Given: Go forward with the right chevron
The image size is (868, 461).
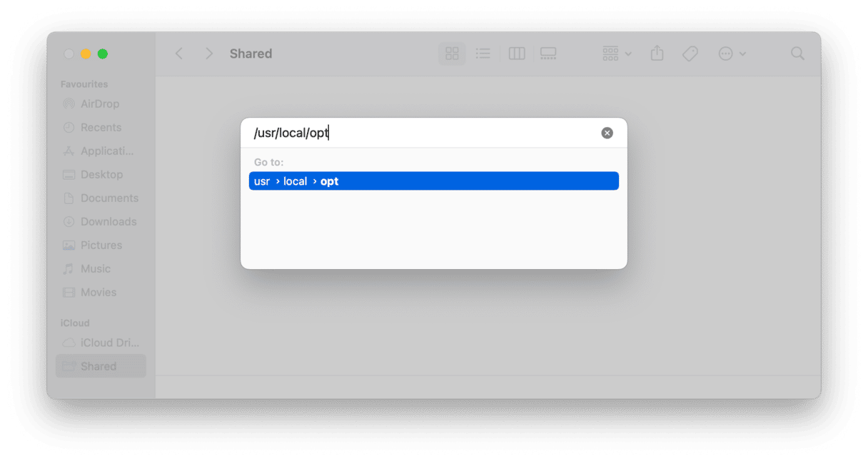Looking at the screenshot, I should point(208,54).
